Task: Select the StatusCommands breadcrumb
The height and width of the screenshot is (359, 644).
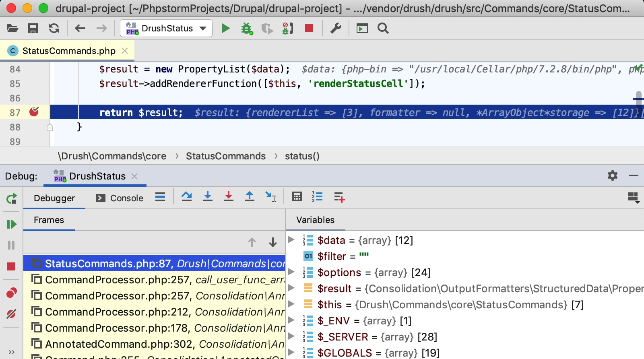Action: click(x=226, y=156)
